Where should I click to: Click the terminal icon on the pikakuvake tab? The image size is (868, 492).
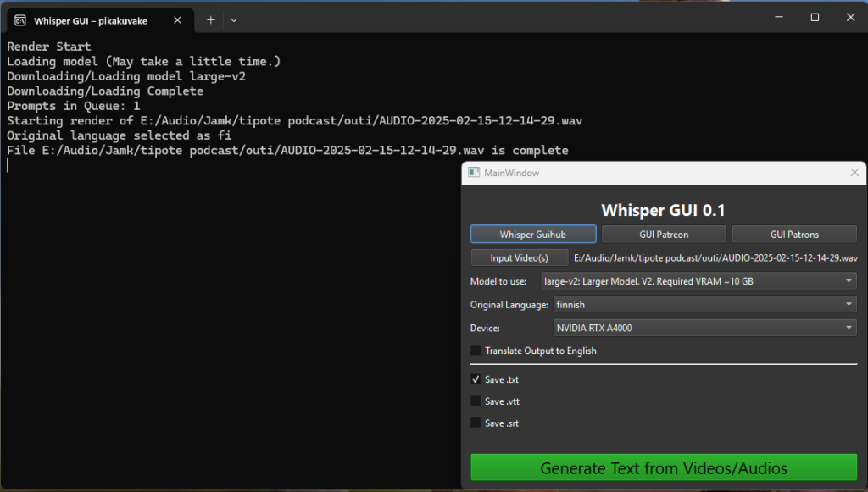point(20,20)
